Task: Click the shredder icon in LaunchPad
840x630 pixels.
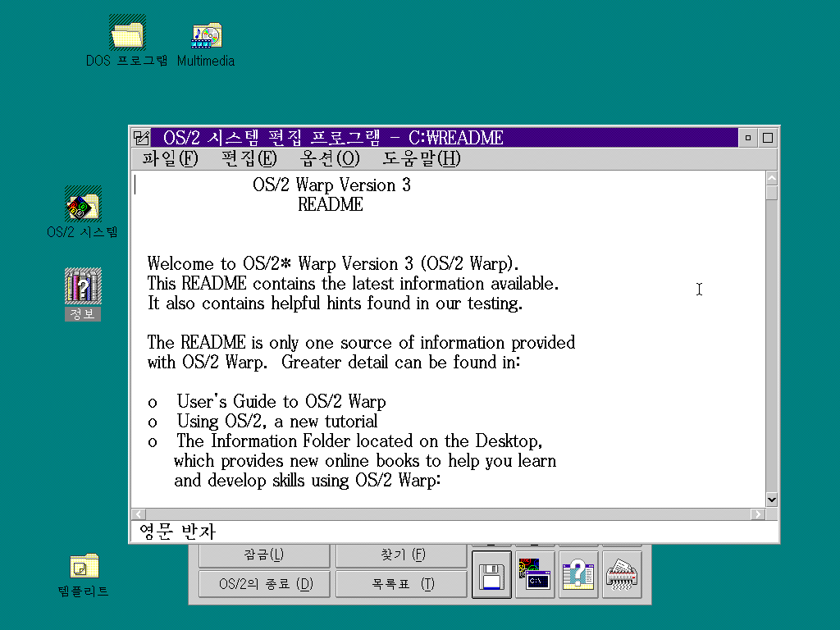Action: tap(622, 574)
